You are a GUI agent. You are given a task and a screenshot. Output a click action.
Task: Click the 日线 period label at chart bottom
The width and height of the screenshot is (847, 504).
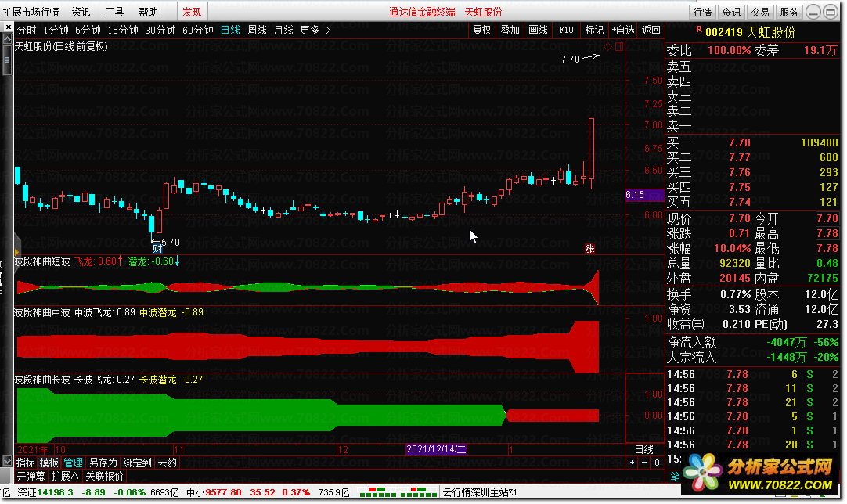click(x=644, y=449)
